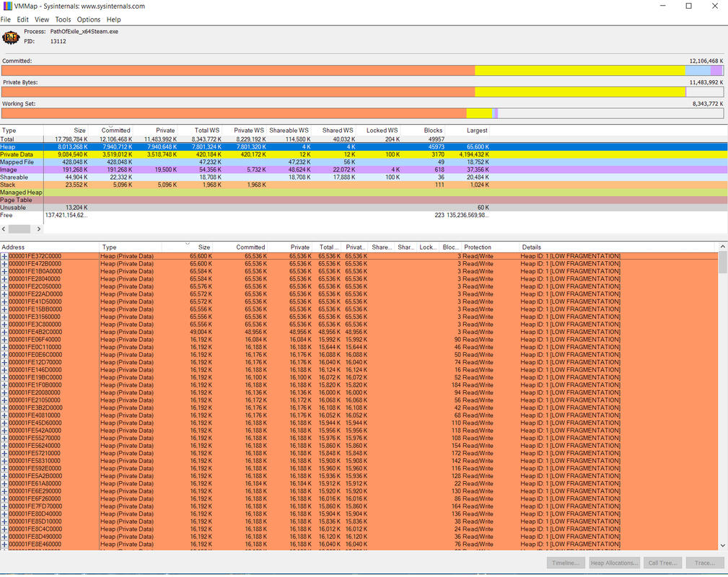
Task: Click the Working Set usage bar
Action: (363, 113)
